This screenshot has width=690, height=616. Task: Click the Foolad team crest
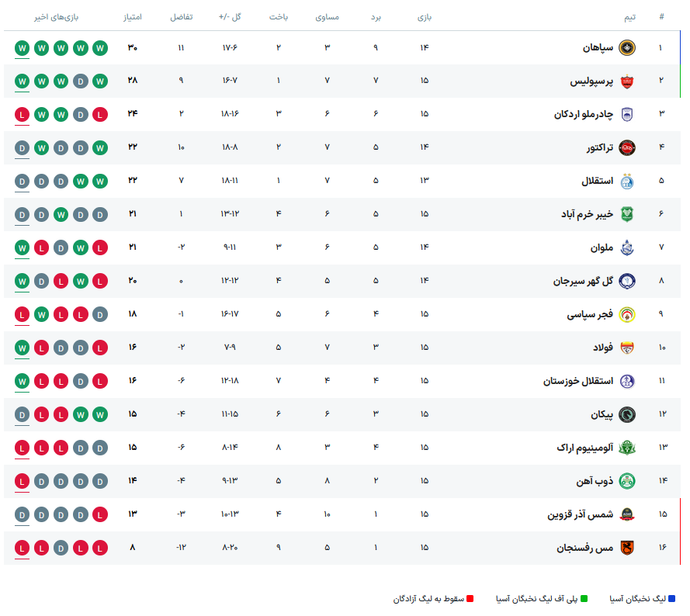(x=626, y=348)
